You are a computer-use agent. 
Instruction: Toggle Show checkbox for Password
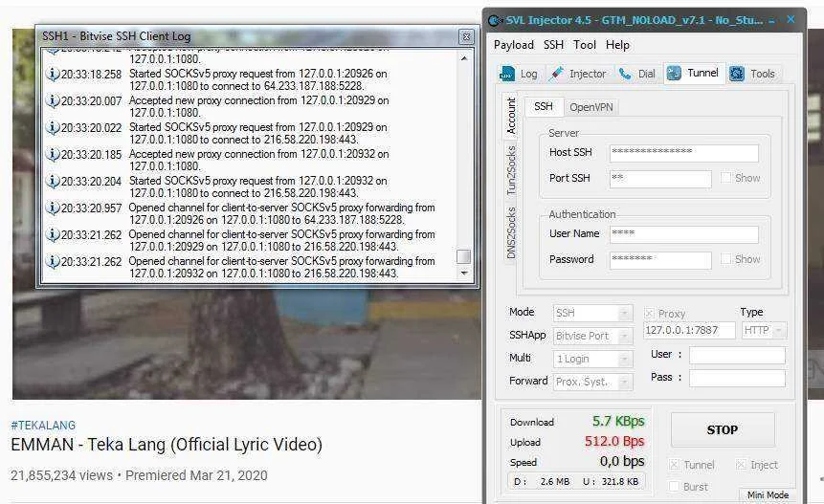coord(726,259)
